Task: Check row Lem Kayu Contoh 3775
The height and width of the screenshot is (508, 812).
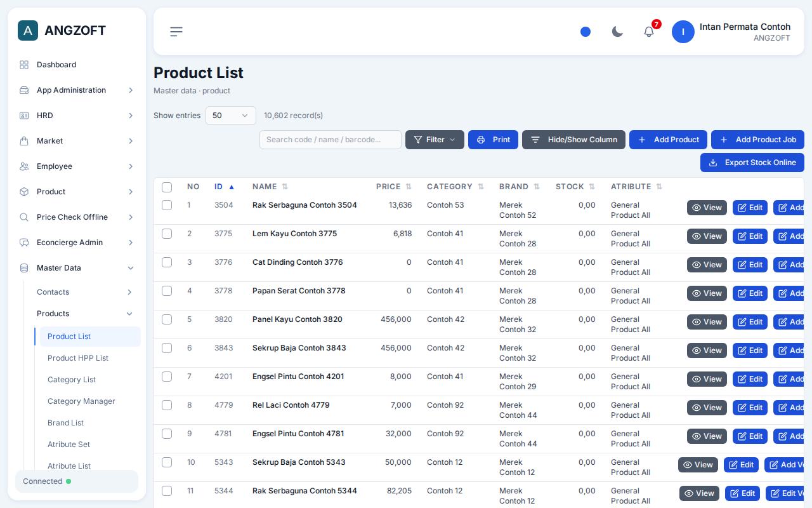Action: tap(167, 234)
